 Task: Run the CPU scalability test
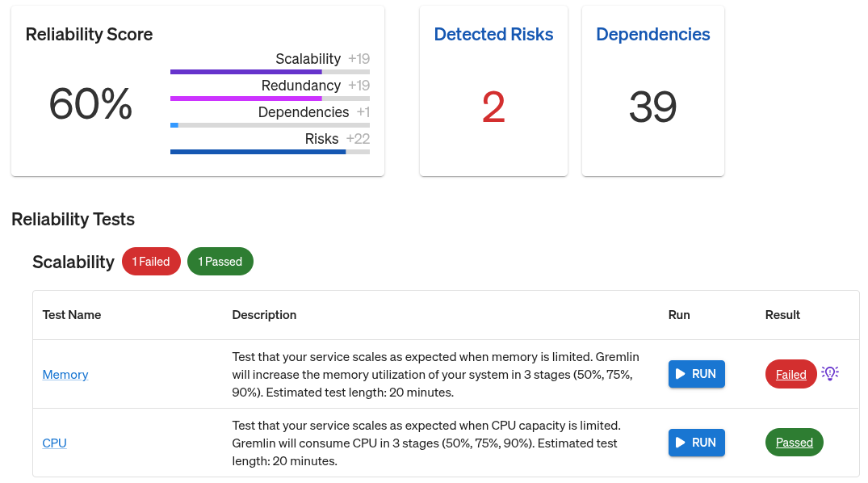(x=696, y=443)
